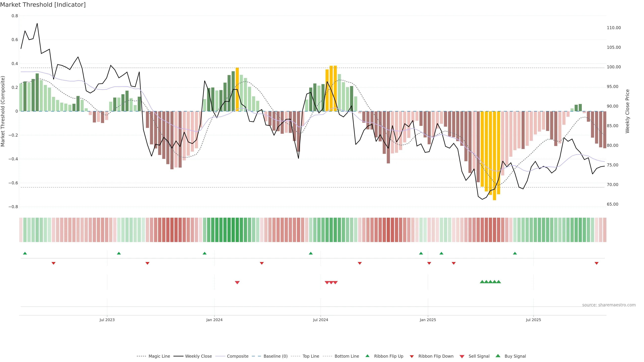
Task: Click the Jan 2024 x-axis label
Action: pos(214,320)
